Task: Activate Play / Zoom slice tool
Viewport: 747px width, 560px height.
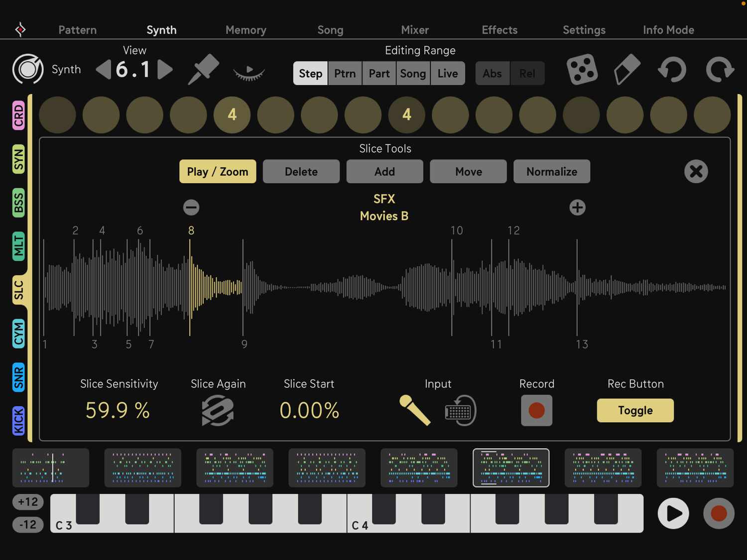Action: (217, 171)
